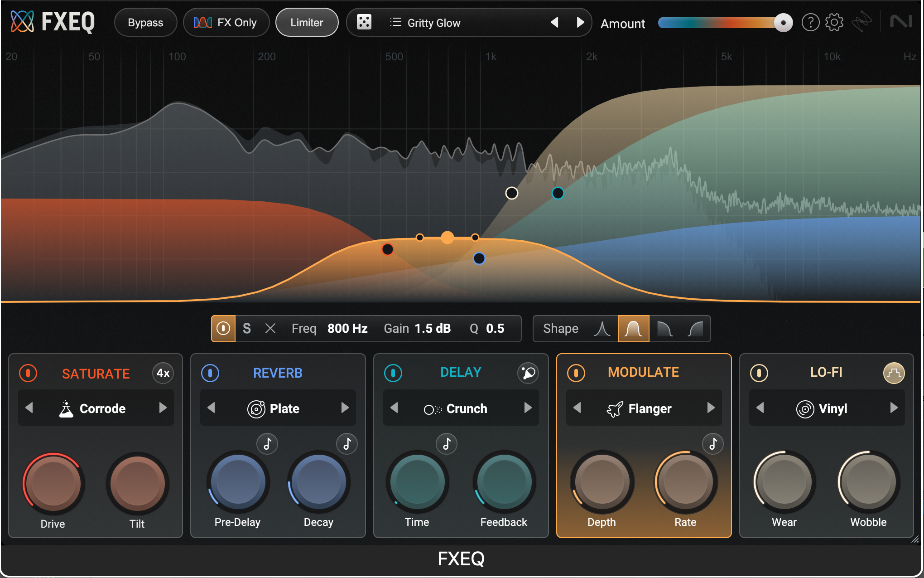Go to previous Corrode saturation type
The height and width of the screenshot is (578, 924).
click(x=29, y=408)
